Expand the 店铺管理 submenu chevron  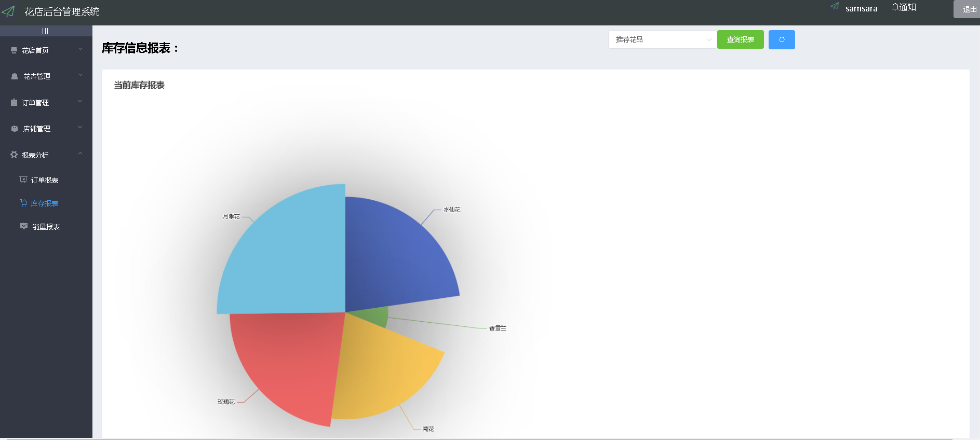point(80,128)
